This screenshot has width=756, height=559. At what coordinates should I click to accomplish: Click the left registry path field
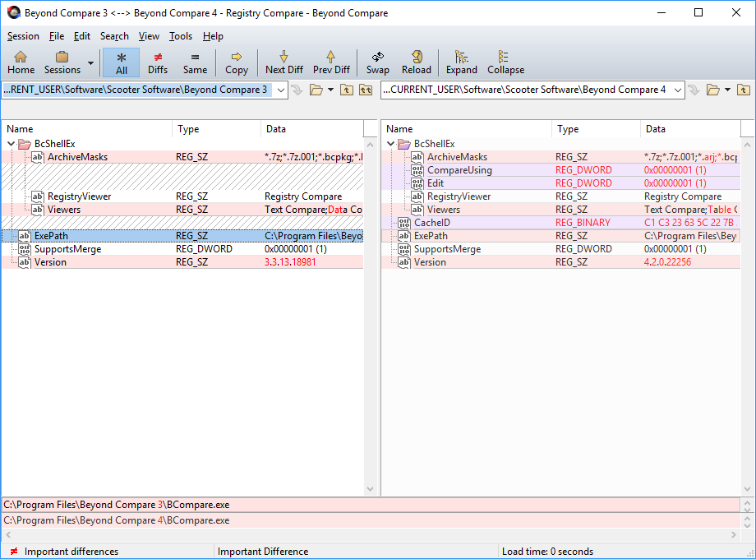[137, 90]
